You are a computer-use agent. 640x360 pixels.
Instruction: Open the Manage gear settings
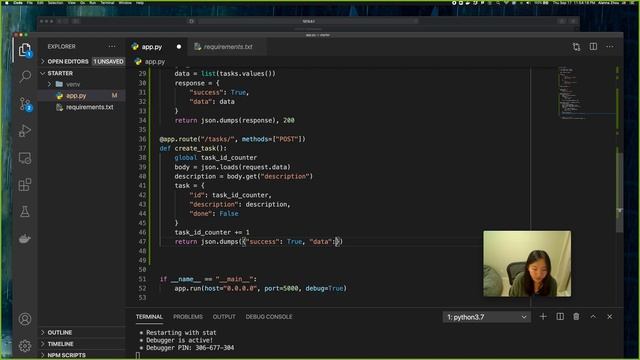pos(25,346)
